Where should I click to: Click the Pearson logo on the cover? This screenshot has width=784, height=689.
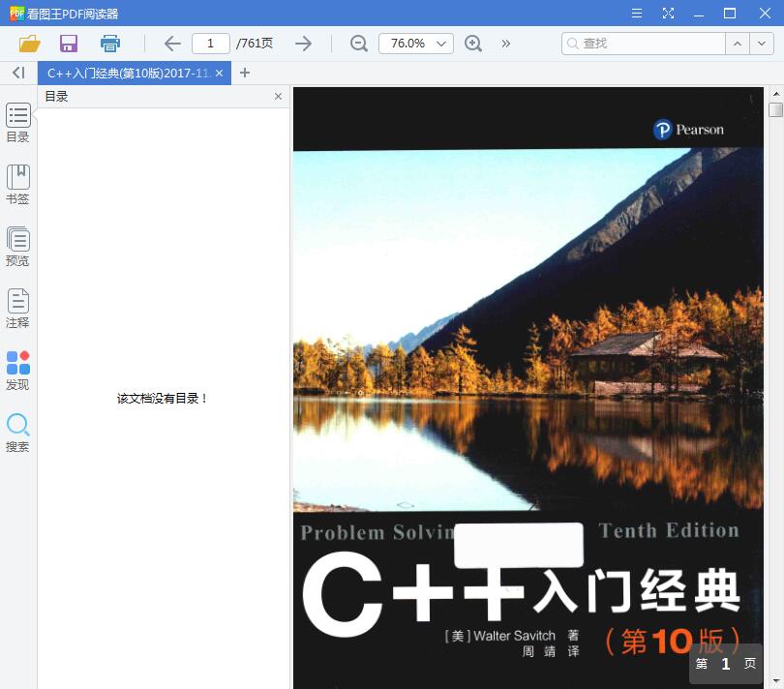[688, 130]
